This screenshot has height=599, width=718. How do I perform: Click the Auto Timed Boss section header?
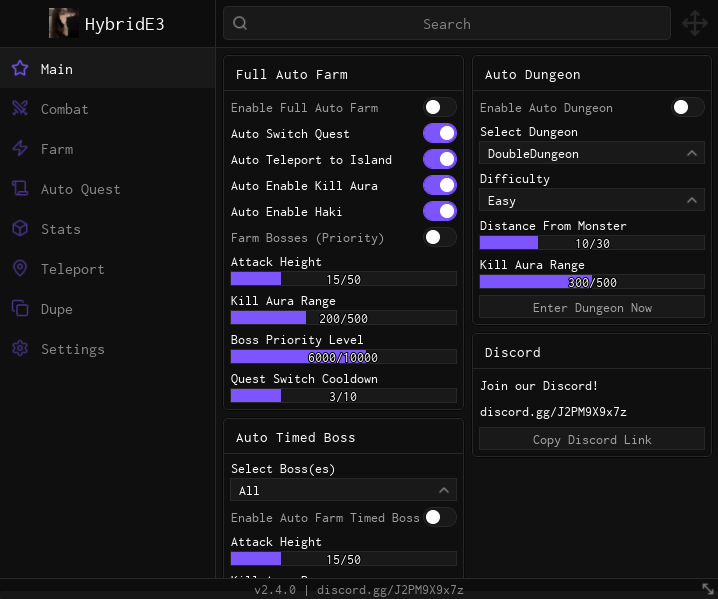[x=295, y=437]
